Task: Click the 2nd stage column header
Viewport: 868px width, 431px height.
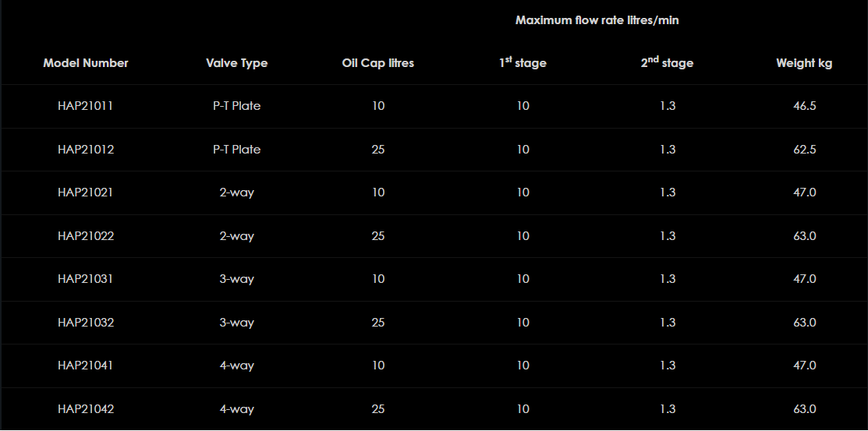Action: 667,63
